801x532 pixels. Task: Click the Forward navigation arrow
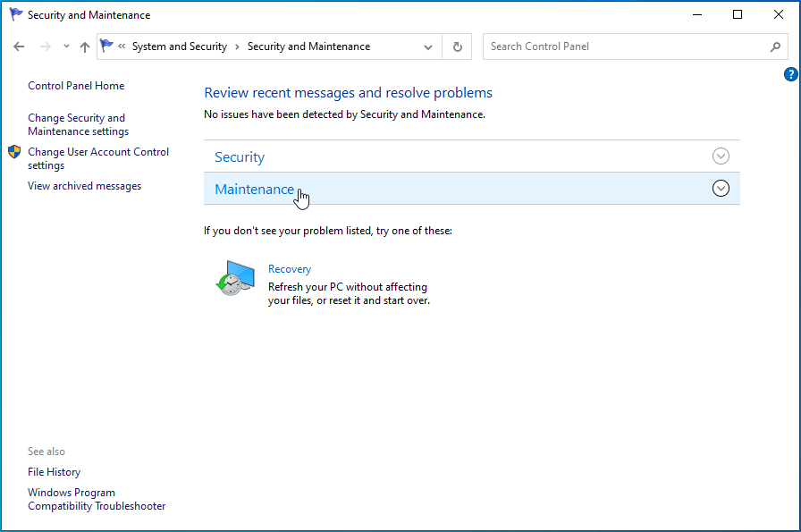(x=45, y=46)
